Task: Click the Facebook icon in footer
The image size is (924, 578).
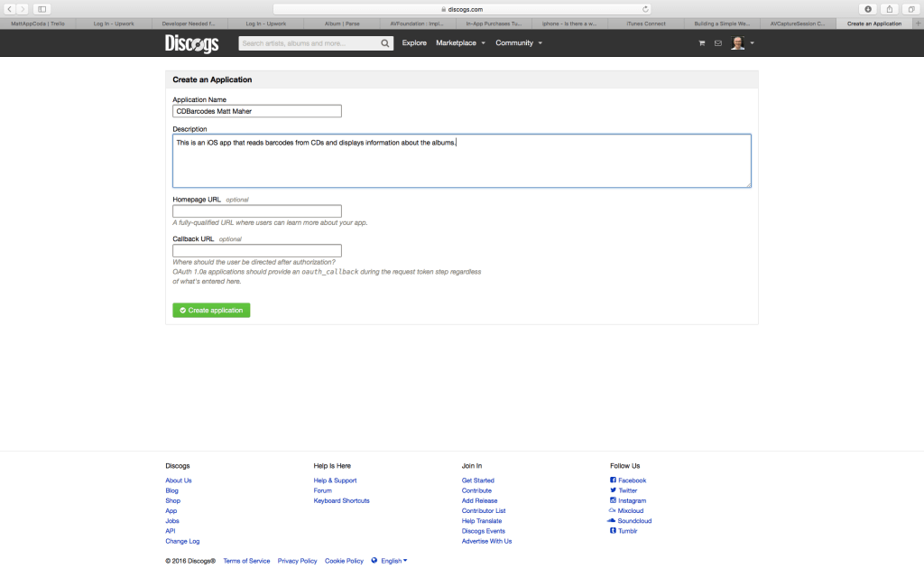Action: [x=613, y=480]
